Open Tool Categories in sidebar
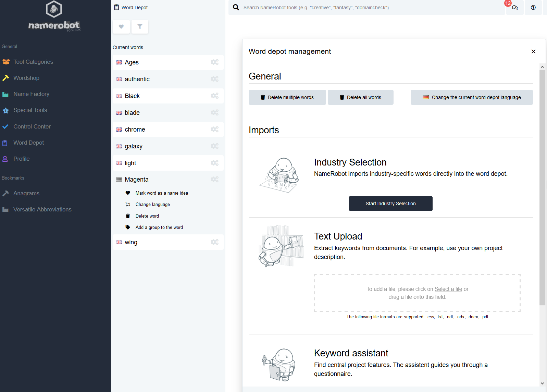The width and height of the screenshot is (547, 392). pyautogui.click(x=33, y=62)
